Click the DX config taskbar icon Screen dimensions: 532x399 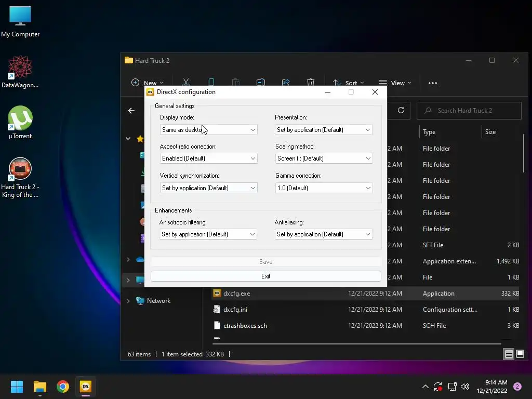(86, 387)
